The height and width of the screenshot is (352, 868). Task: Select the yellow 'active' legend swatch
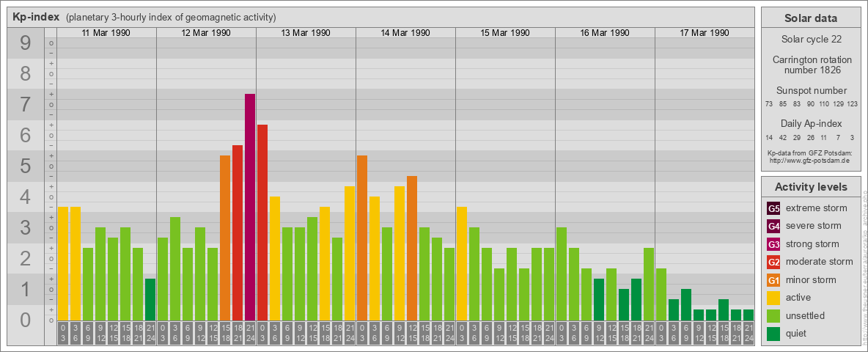(x=773, y=298)
